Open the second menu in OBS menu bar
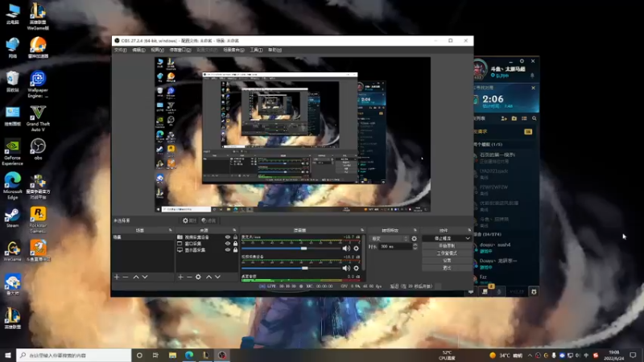Viewport: 644px width, 362px height. click(x=138, y=50)
